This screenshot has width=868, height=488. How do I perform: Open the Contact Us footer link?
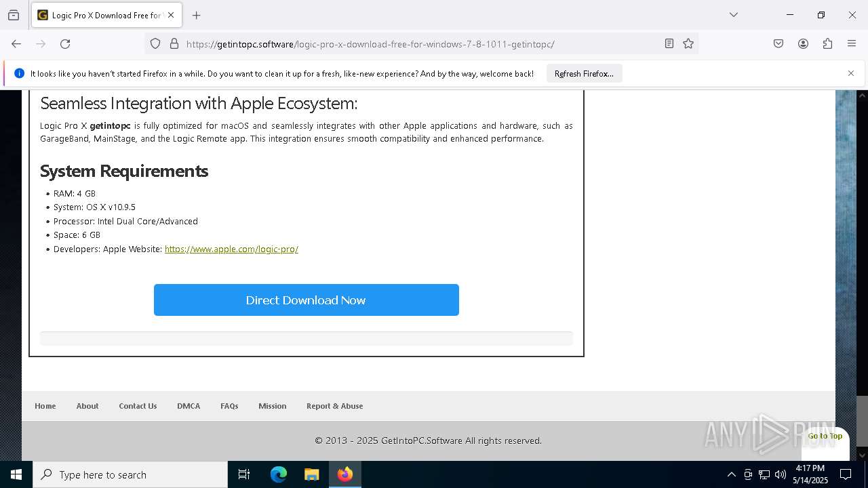tap(138, 406)
